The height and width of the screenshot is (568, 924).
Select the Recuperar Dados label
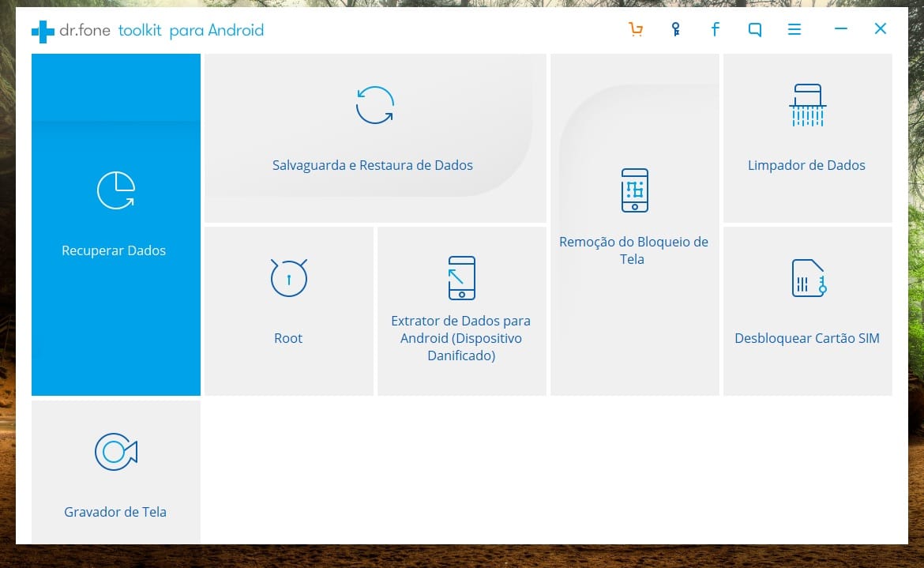114,250
